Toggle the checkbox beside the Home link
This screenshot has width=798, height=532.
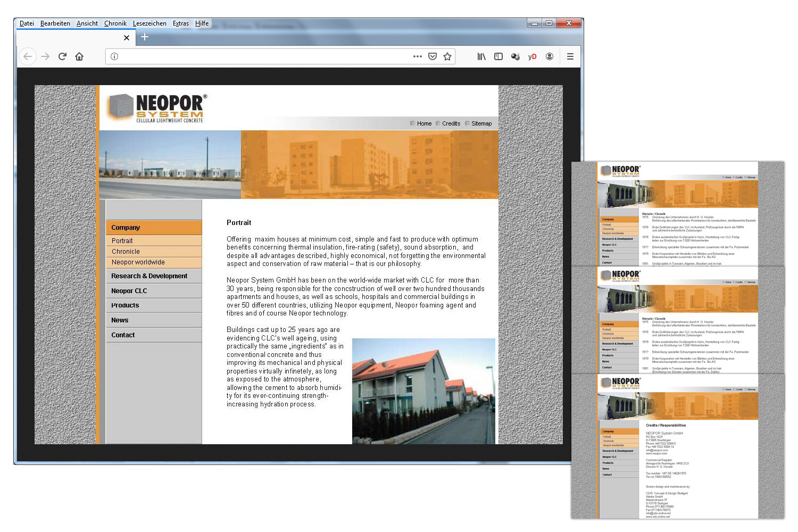coord(412,123)
